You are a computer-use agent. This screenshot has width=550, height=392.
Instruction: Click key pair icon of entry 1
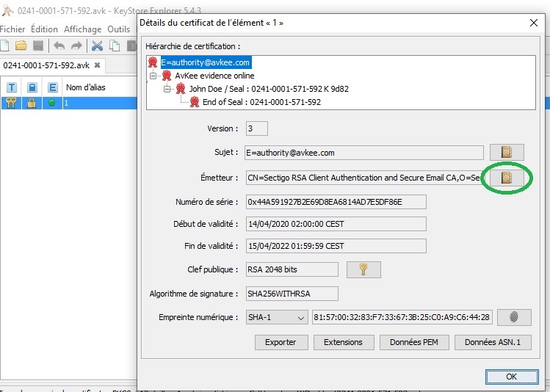pos(11,103)
